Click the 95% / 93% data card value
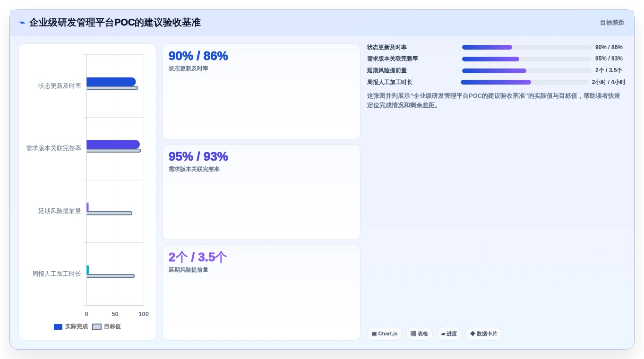Screen dimensions: 644x359 pyautogui.click(x=198, y=157)
